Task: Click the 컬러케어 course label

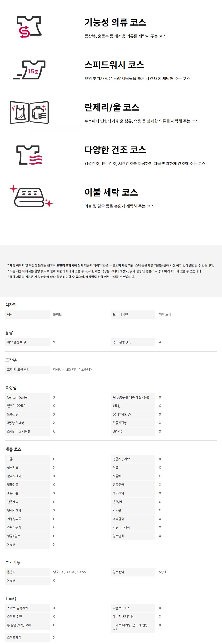Action: point(133,493)
